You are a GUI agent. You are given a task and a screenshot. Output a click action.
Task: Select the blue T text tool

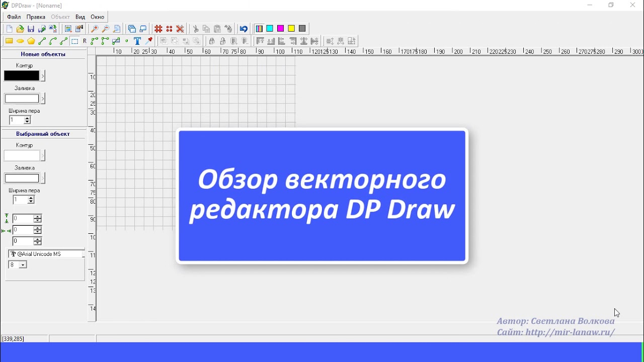(137, 41)
